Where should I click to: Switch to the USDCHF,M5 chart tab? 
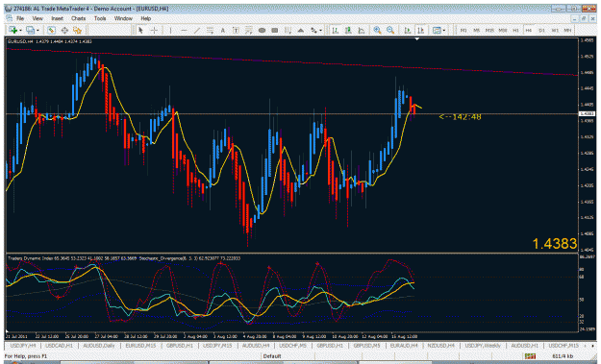[292, 346]
